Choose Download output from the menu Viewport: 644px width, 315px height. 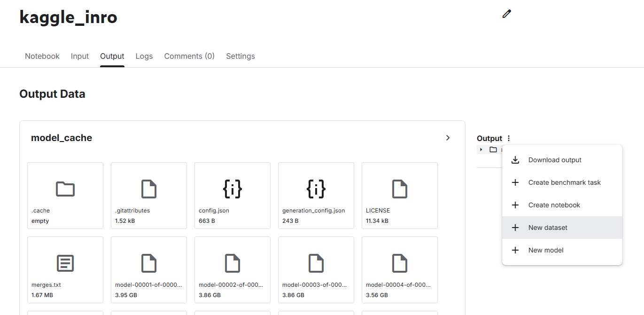[x=555, y=160]
